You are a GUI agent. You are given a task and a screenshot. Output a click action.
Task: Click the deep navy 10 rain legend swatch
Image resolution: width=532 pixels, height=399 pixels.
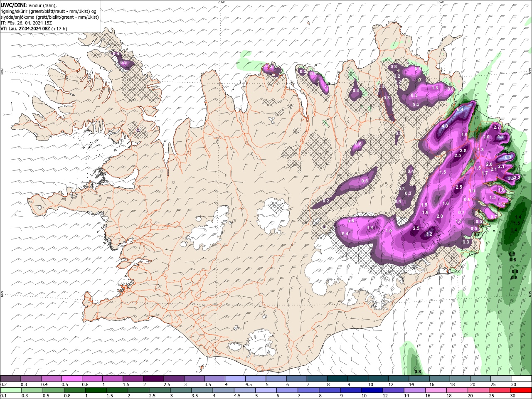click(372, 390)
